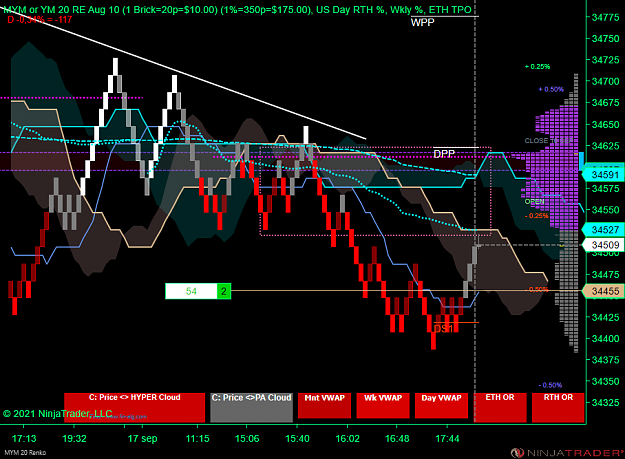Select the Mnt VWAP indicator box
Viewport: 625px width, 459px height.
pos(324,405)
